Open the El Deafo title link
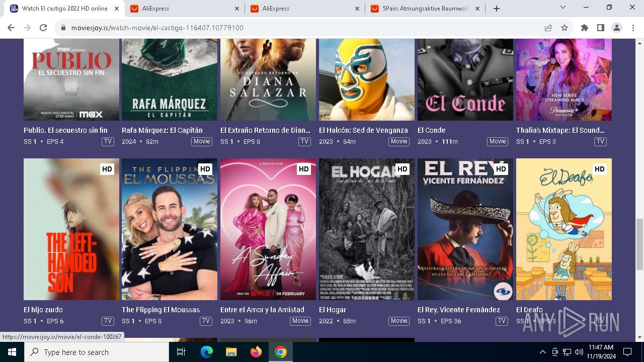Image resolution: width=644 pixels, height=362 pixels. 529,310
